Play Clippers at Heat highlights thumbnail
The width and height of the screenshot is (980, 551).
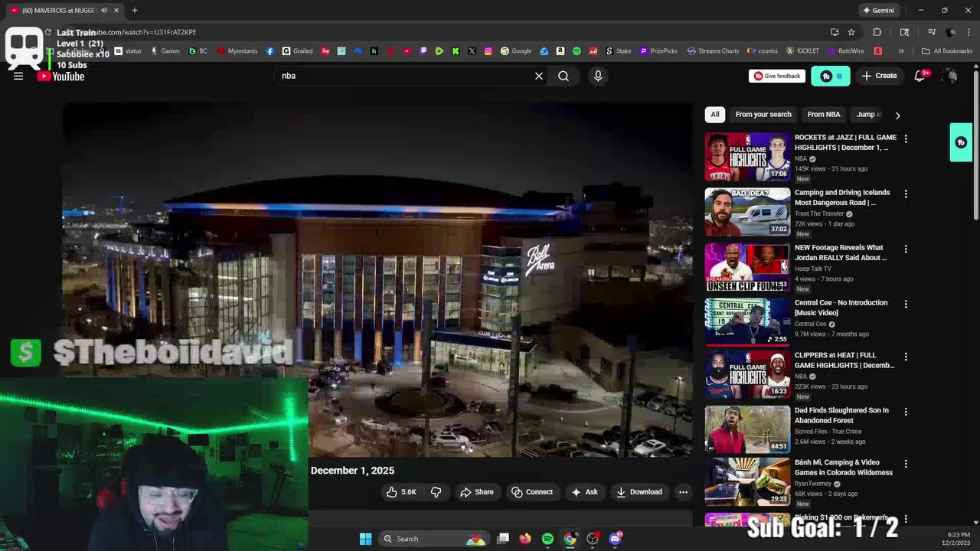pyautogui.click(x=747, y=374)
